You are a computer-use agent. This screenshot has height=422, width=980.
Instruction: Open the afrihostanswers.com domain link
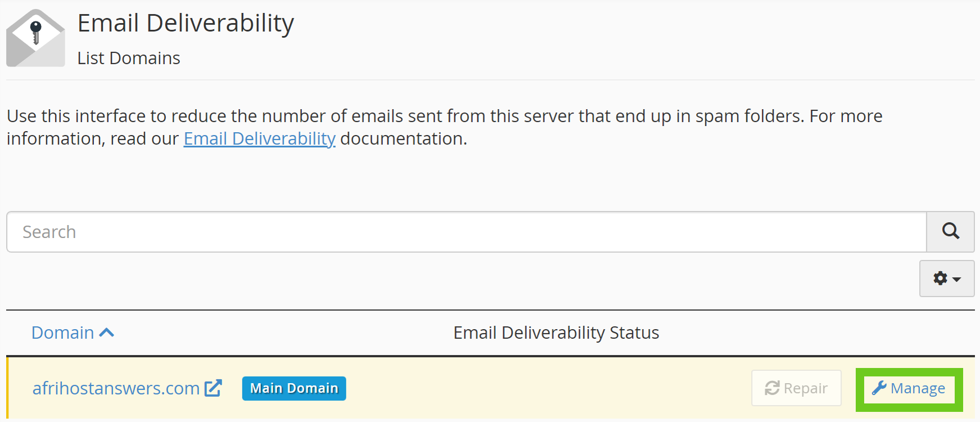tap(116, 388)
